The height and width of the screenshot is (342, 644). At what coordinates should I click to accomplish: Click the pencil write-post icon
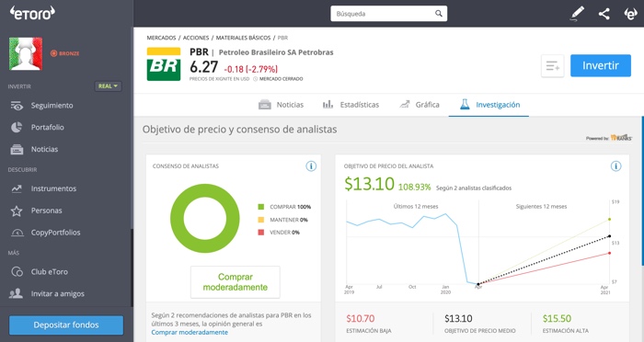[577, 14]
